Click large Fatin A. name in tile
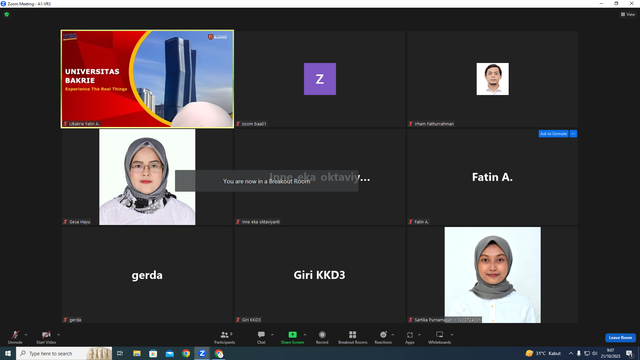This screenshot has width=640, height=360. tap(492, 177)
